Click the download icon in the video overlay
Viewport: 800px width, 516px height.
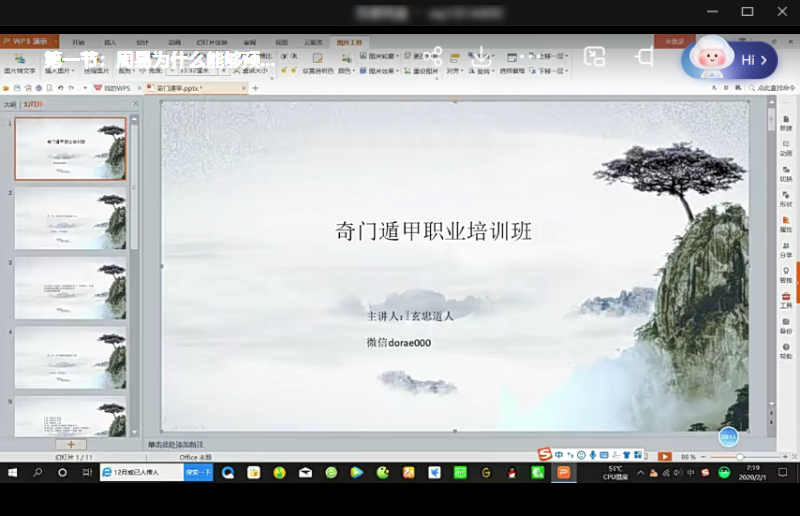[x=481, y=57]
